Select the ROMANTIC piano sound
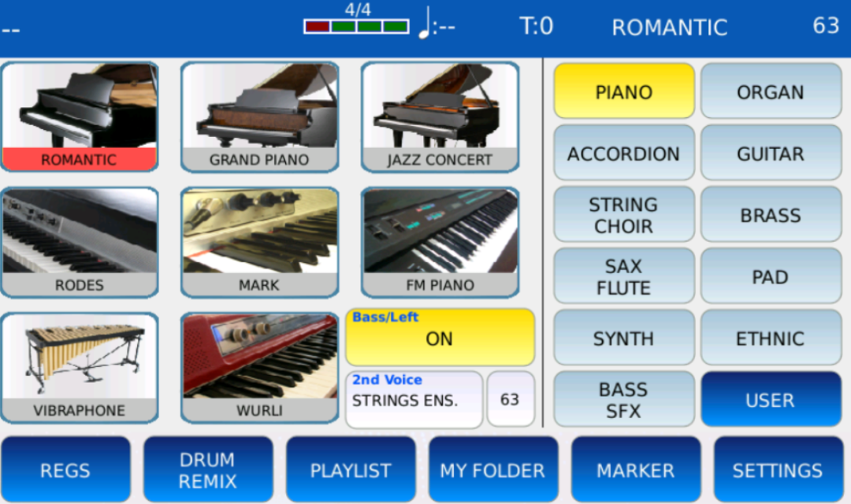Image resolution: width=851 pixels, height=504 pixels. (x=80, y=117)
